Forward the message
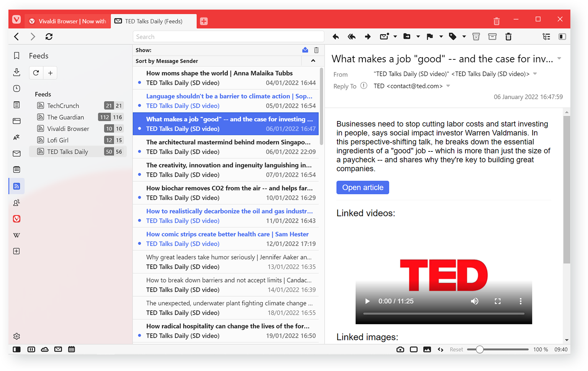 368,37
